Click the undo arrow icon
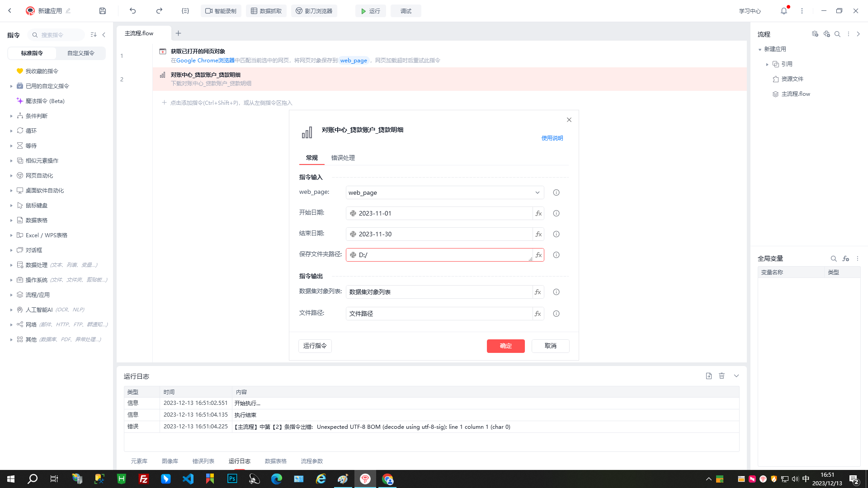Image resolution: width=868 pixels, height=488 pixels. pos(132,11)
